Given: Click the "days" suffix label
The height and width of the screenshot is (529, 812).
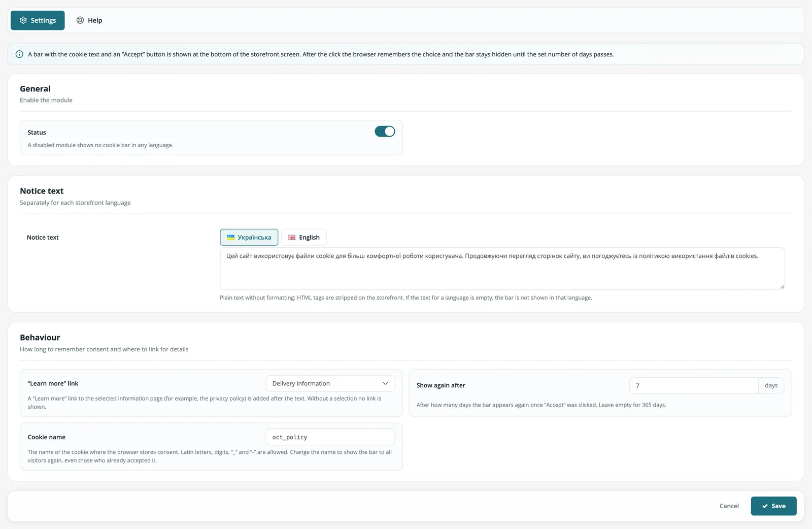Looking at the screenshot, I should click(771, 385).
